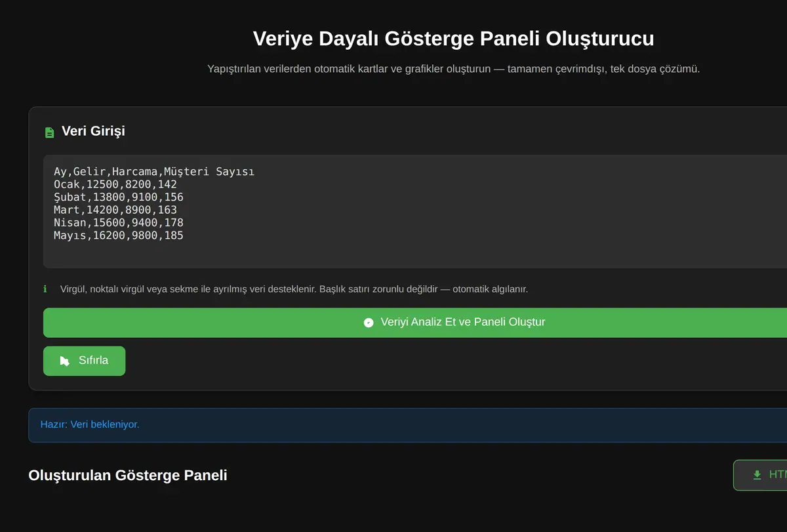Image resolution: width=787 pixels, height=532 pixels.
Task: Click the Ocak,12500,8200,142 data line
Action: coord(115,184)
